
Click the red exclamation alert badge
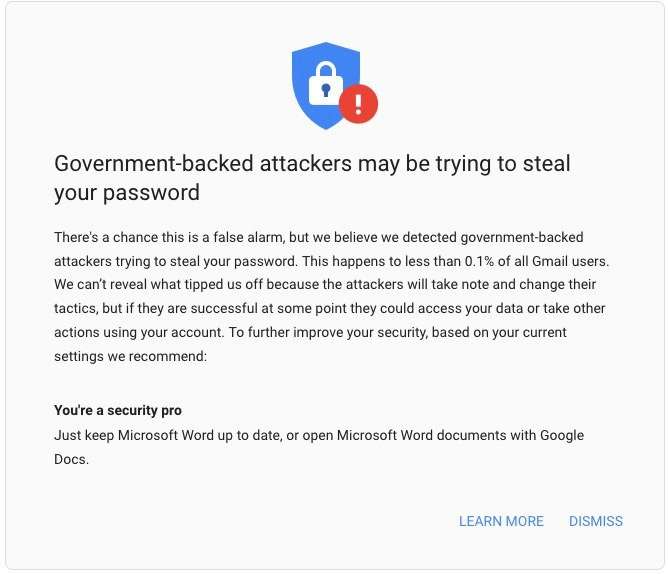click(x=358, y=103)
